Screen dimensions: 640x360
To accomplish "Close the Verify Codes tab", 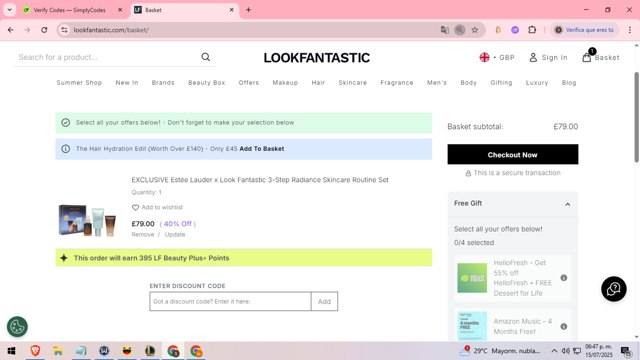I will [x=120, y=10].
